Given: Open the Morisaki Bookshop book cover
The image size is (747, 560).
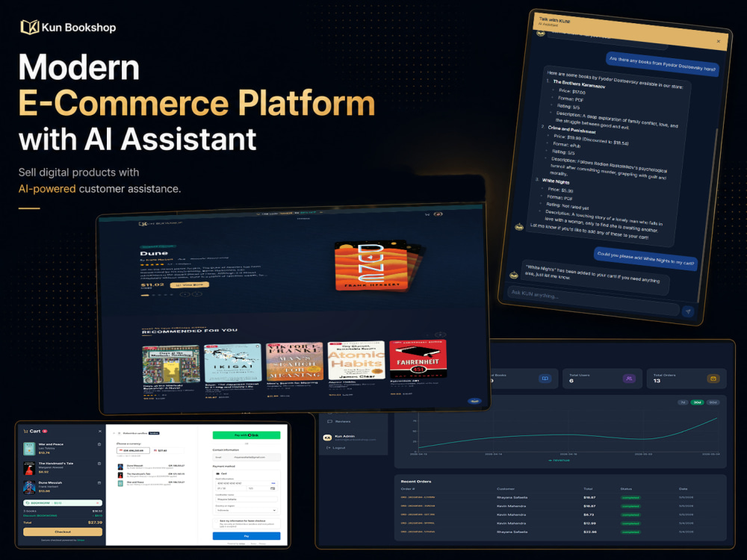Looking at the screenshot, I should 171,364.
